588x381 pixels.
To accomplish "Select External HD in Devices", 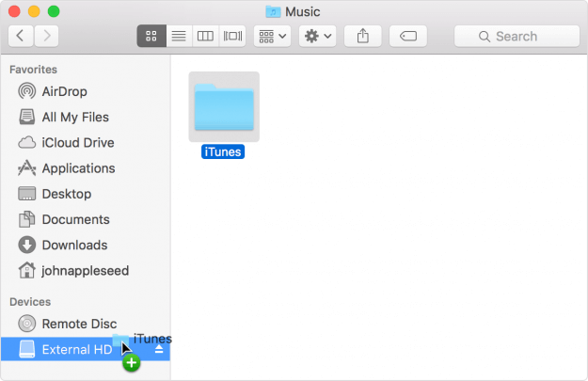I will tap(86, 349).
